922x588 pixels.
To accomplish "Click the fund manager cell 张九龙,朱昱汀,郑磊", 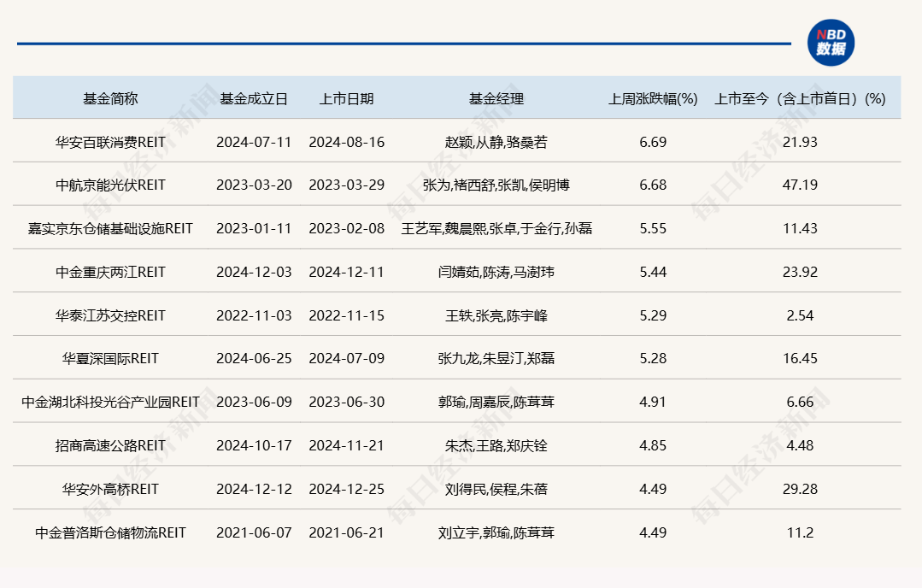I will (496, 359).
